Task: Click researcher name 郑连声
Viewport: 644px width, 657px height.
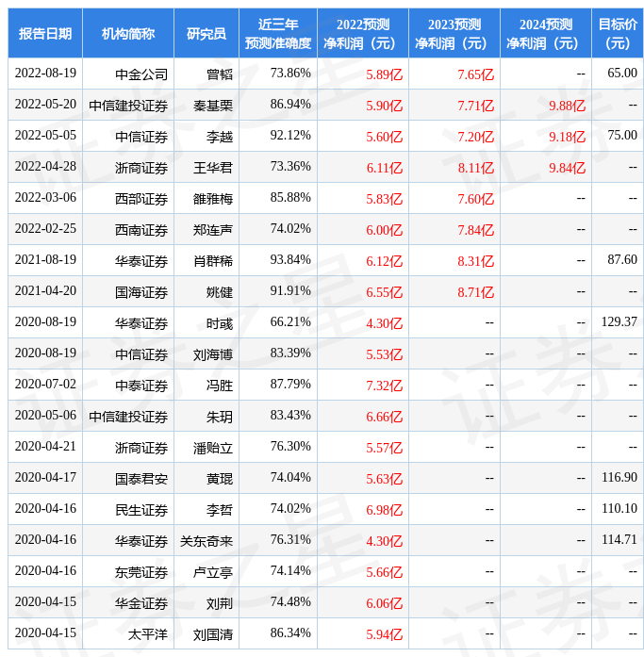Action: pyautogui.click(x=213, y=230)
